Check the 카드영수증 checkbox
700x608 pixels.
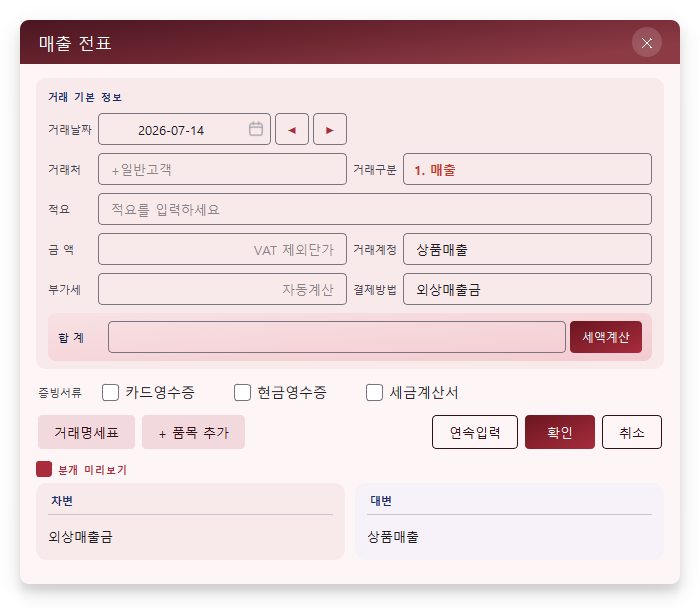pyautogui.click(x=110, y=393)
